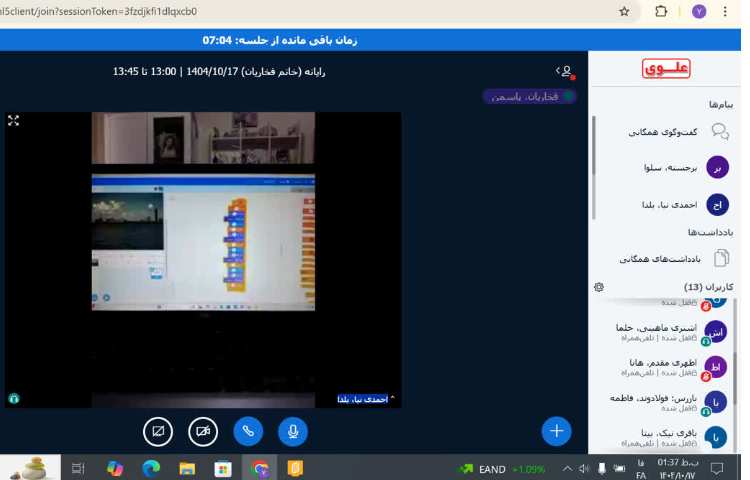Toggle webcam sharing button
Screen dimensions: 750x480
tap(203, 432)
